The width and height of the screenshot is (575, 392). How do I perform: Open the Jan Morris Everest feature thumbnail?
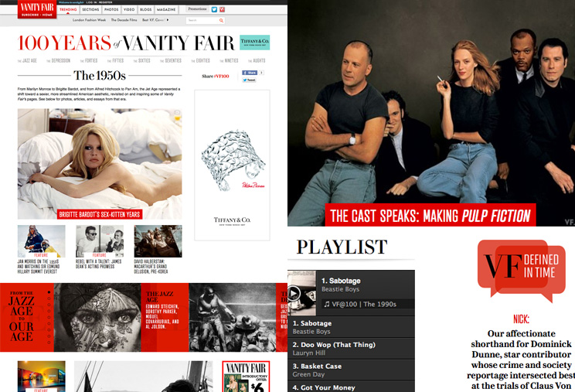coord(42,241)
